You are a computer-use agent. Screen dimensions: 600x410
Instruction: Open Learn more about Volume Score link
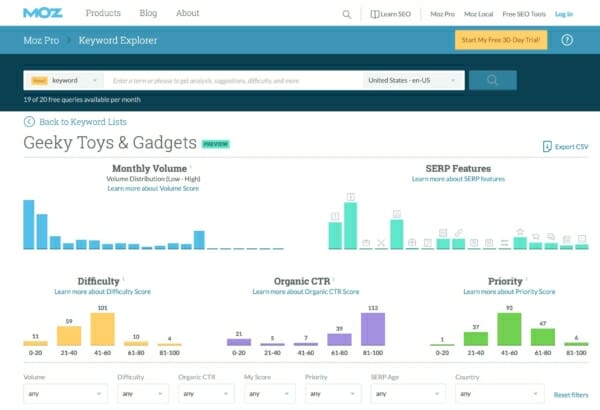[153, 188]
